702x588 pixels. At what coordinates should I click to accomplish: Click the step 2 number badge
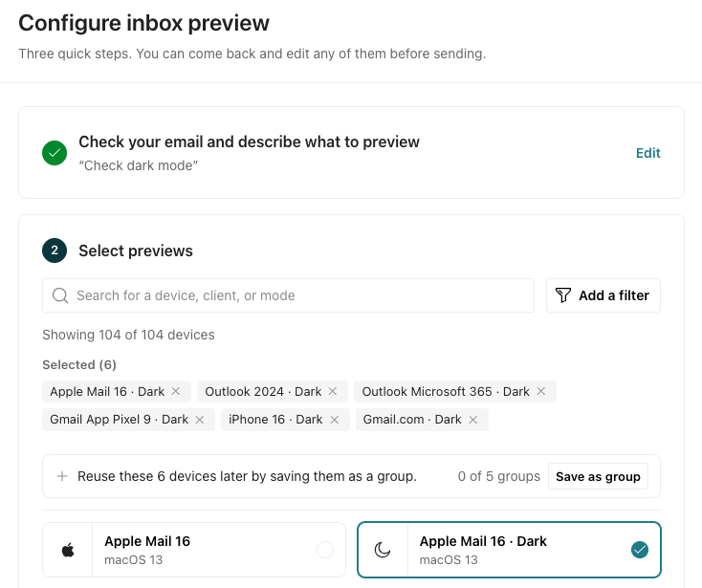pos(55,250)
